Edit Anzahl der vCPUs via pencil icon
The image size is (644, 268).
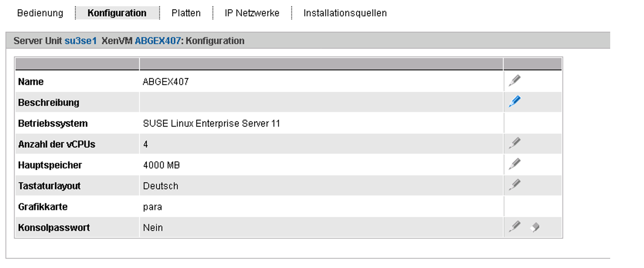pos(514,143)
